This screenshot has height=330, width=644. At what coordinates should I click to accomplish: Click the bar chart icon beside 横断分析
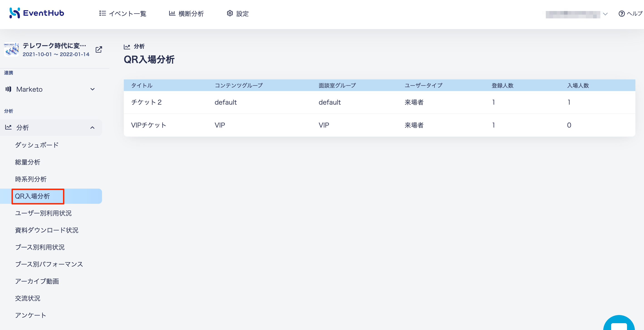(172, 13)
